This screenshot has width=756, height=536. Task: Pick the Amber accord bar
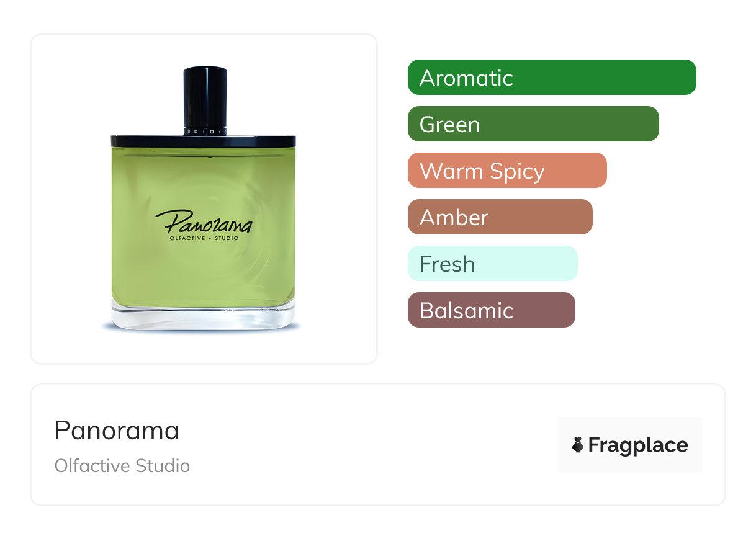pyautogui.click(x=500, y=217)
